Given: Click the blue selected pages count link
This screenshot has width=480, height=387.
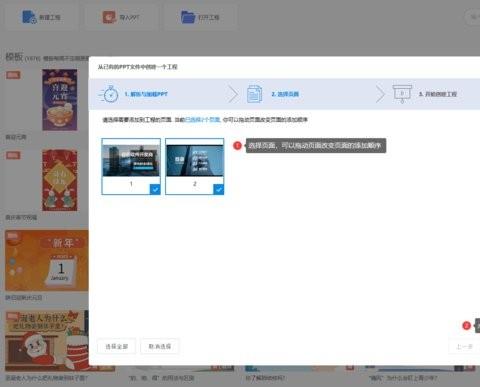Looking at the screenshot, I should coord(203,120).
